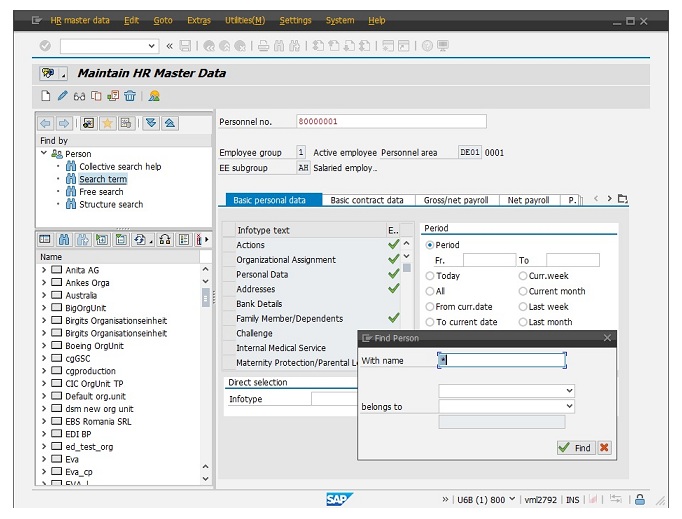The width and height of the screenshot is (682, 519).
Task: Click the red X cancel in Find Person
Action: [x=604, y=448]
